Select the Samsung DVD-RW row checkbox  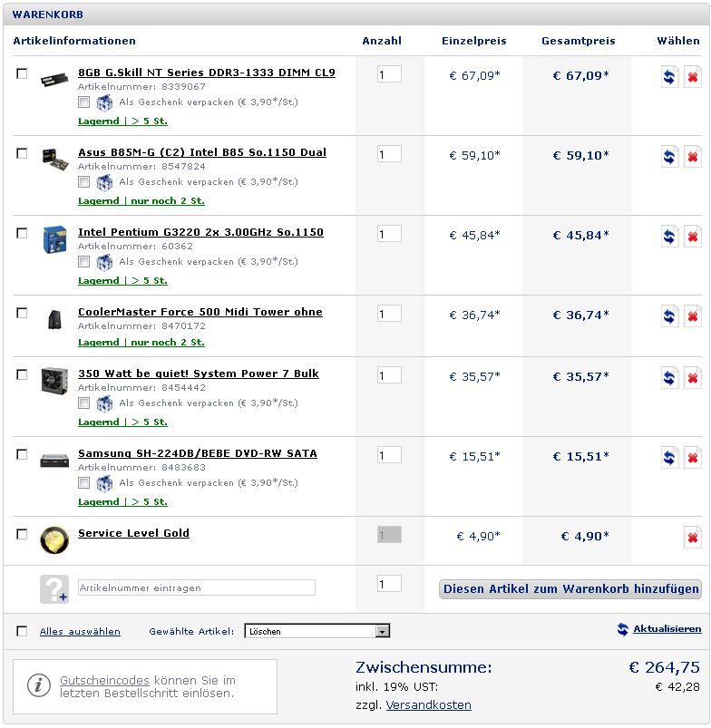point(22,454)
